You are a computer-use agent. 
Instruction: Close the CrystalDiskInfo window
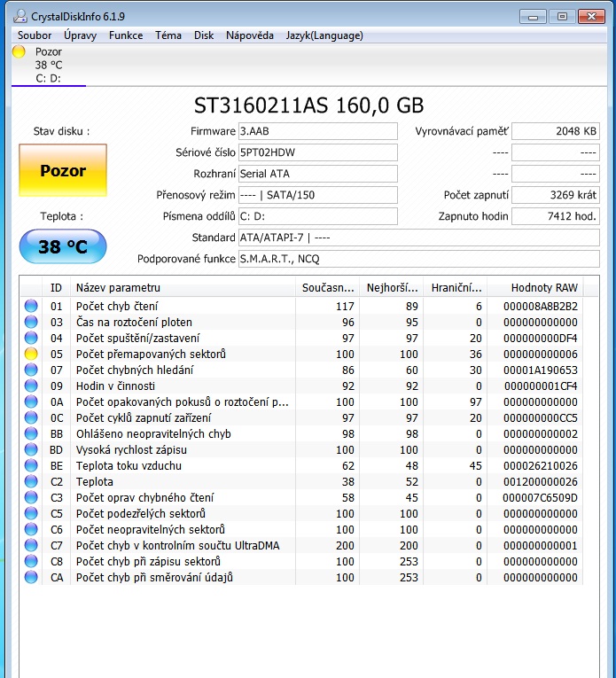(591, 17)
